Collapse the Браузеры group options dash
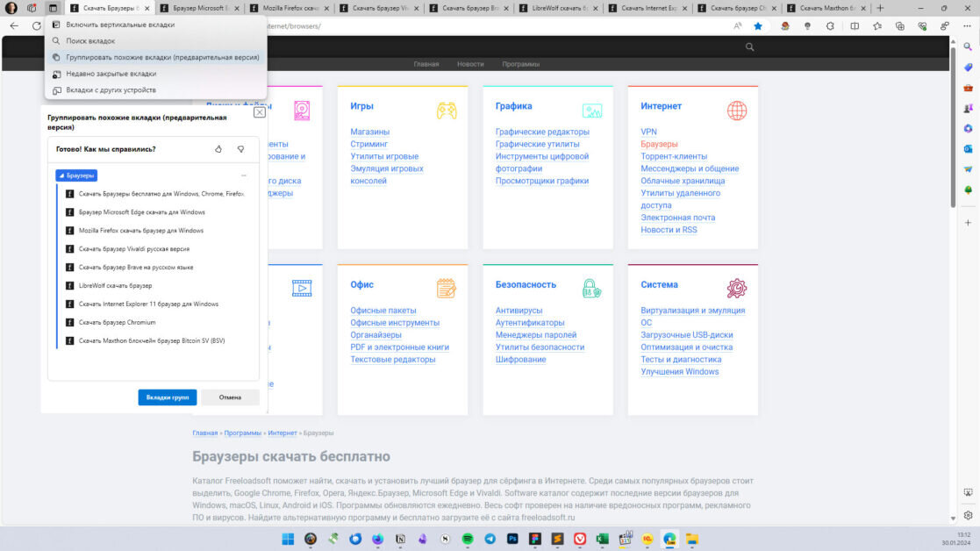 [244, 175]
